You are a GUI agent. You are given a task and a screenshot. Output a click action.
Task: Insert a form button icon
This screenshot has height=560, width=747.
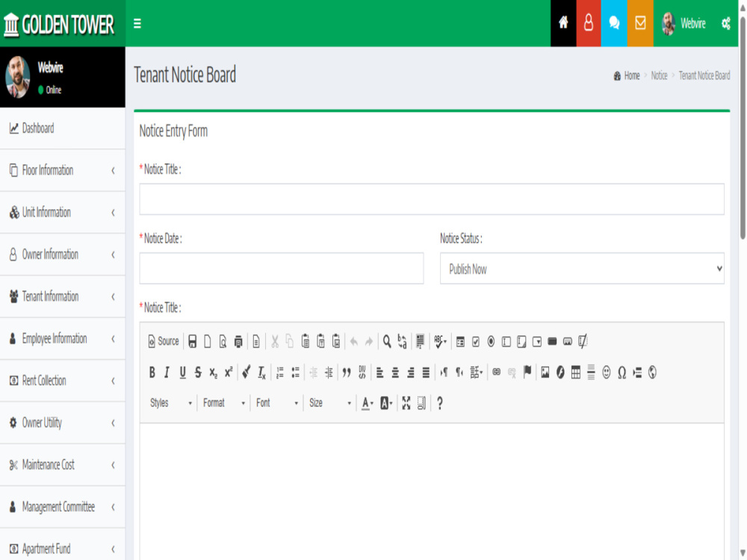tap(552, 341)
